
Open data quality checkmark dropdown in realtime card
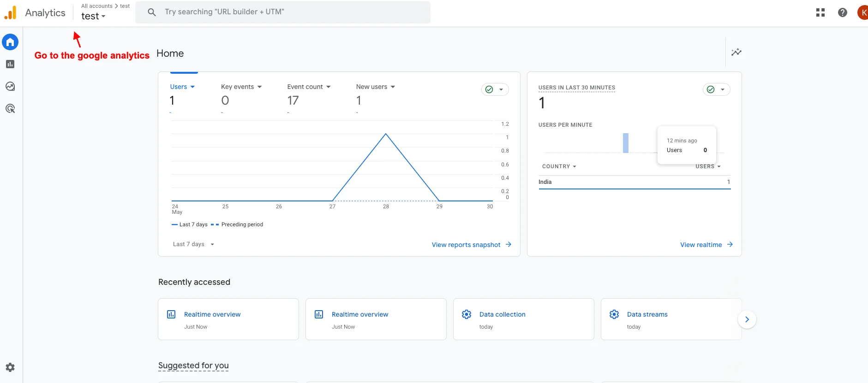716,89
